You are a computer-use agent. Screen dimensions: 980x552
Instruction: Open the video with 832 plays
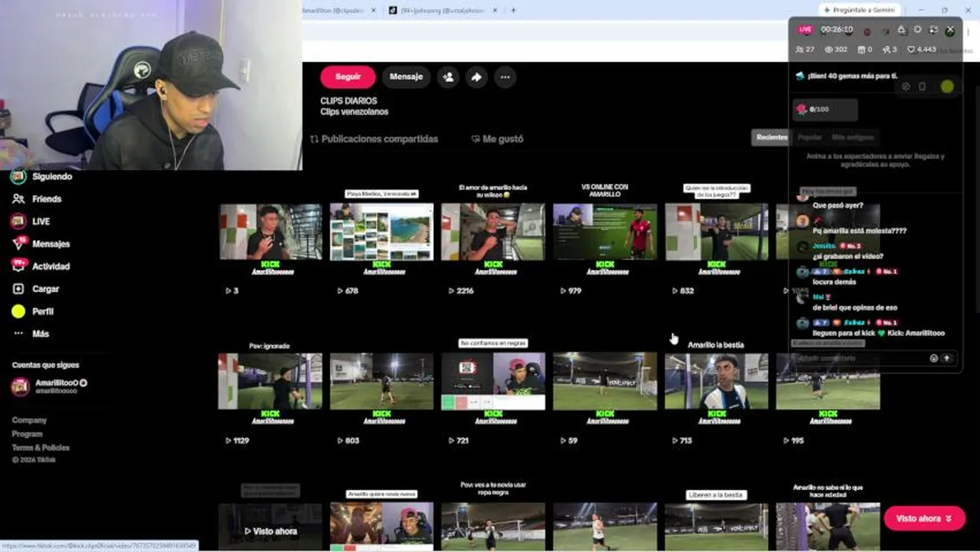[x=716, y=232]
